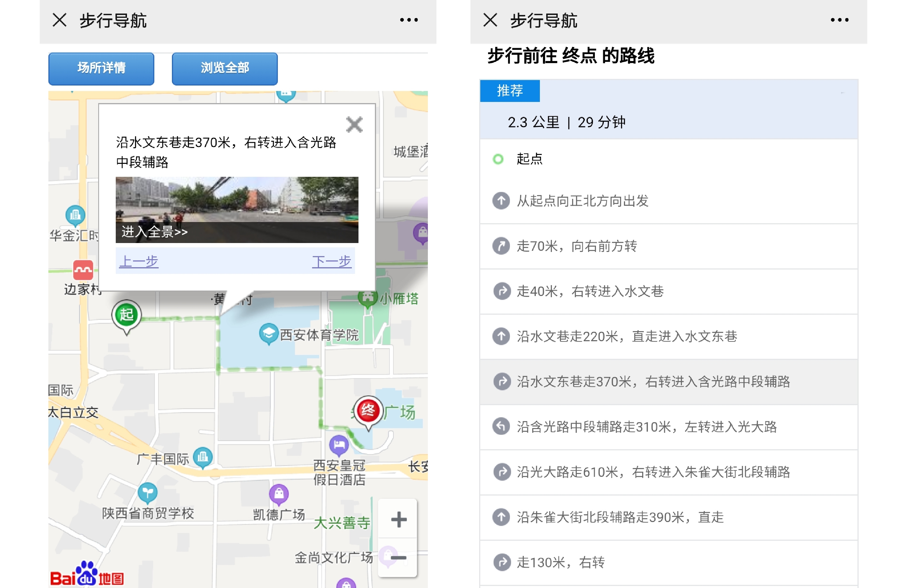Select step 走40米，右转进入水文巷

pos(669,291)
